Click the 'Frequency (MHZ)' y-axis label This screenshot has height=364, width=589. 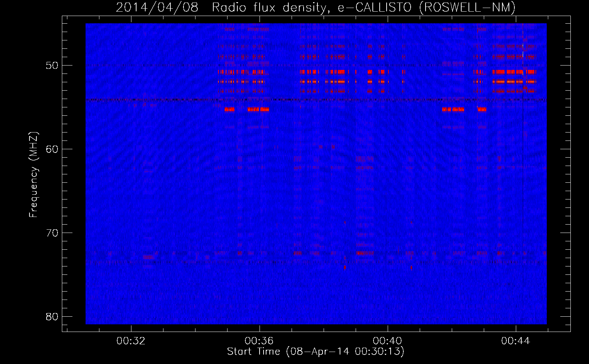(33, 175)
